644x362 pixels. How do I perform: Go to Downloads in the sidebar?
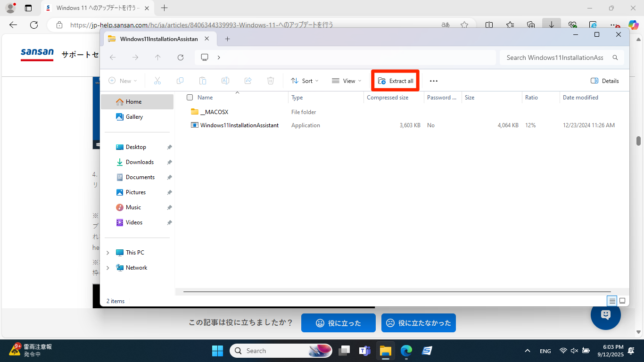pos(137,162)
